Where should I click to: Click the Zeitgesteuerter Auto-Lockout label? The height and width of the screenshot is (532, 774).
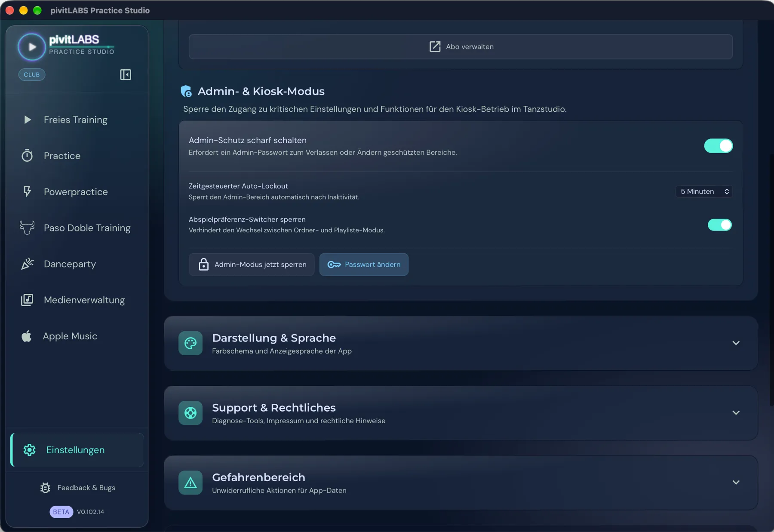pyautogui.click(x=238, y=186)
